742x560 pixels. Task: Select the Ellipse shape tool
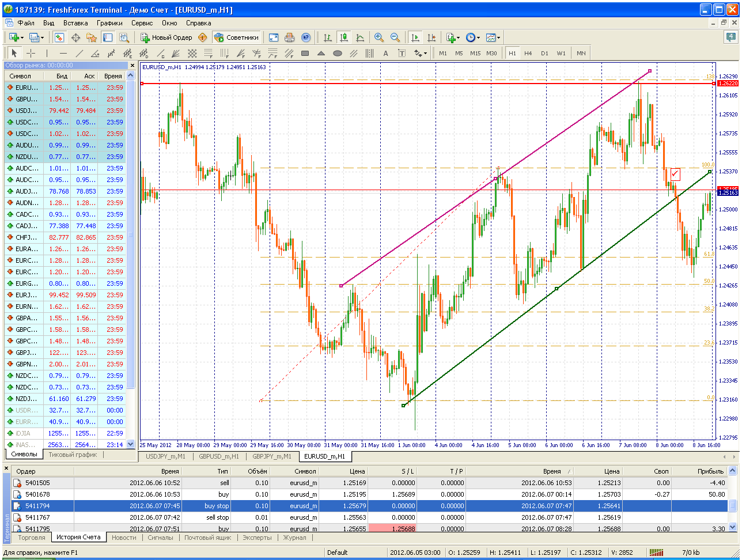click(338, 53)
